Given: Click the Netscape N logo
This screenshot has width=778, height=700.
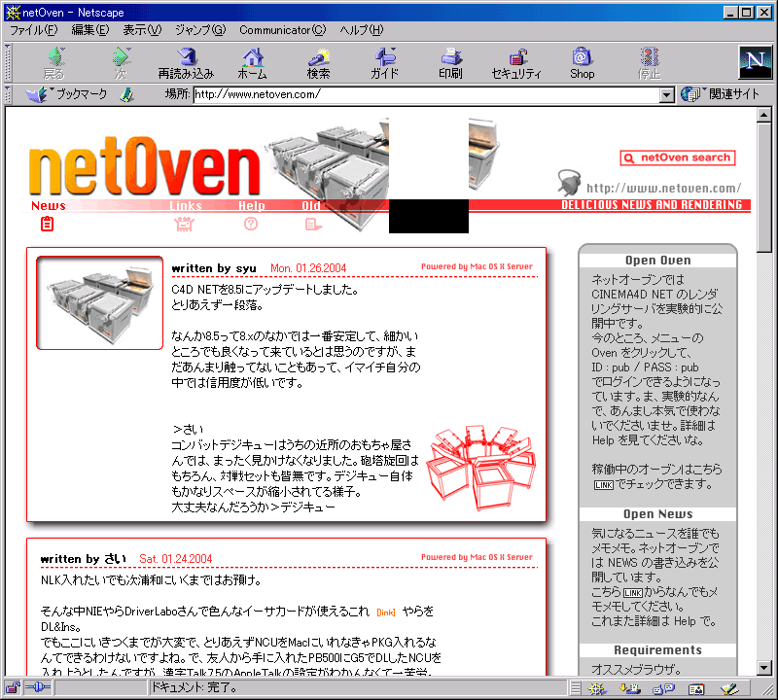Looking at the screenshot, I should click(x=756, y=62).
